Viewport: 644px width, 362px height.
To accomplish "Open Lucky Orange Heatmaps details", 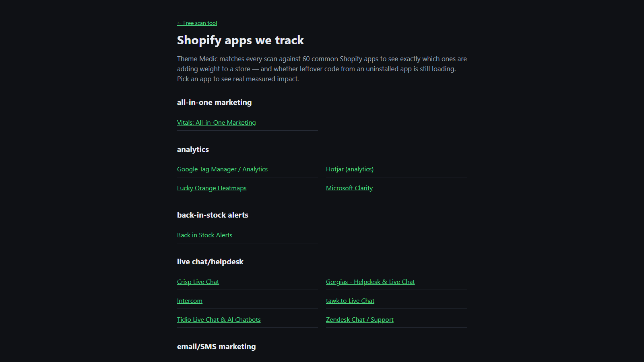I will tap(212, 188).
